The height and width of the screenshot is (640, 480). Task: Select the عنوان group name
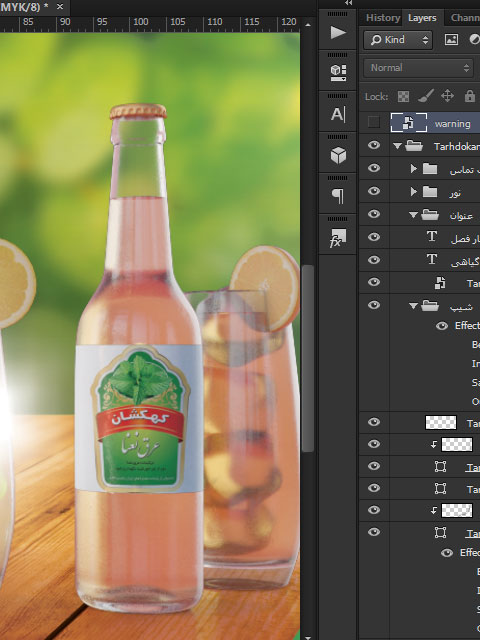click(461, 215)
